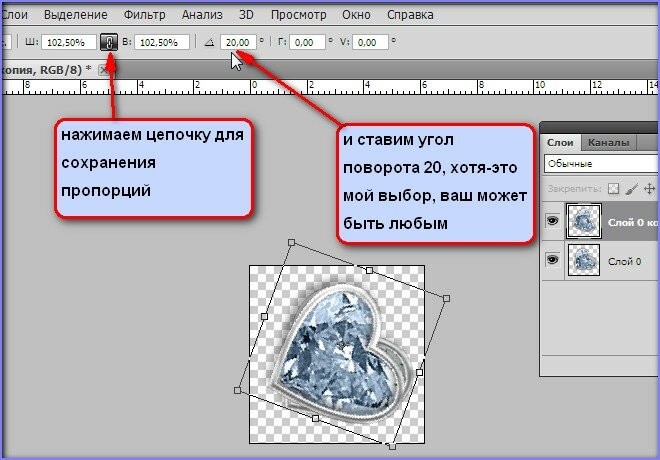Click the lock image pixels brush icon
This screenshot has height=460, width=660.
(632, 187)
